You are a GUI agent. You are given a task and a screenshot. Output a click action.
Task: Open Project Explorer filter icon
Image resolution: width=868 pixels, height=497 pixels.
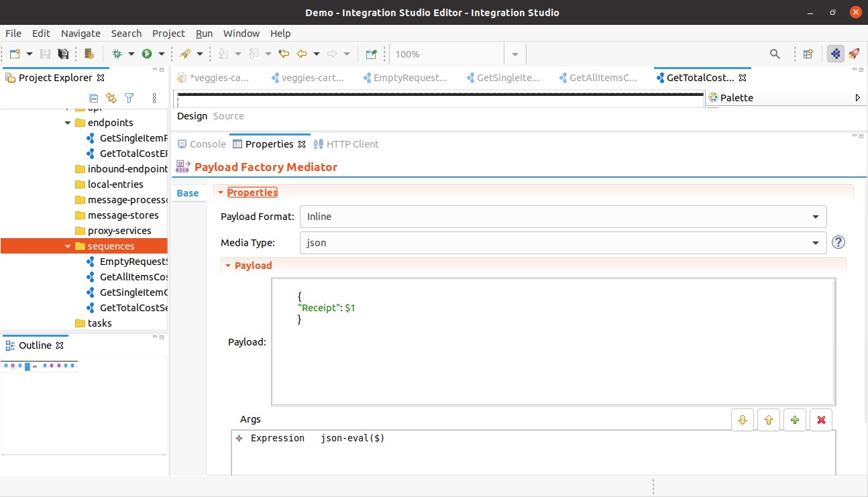pos(129,98)
